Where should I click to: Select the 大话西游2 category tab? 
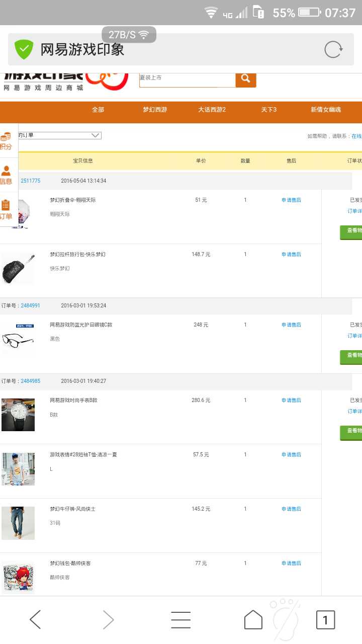click(212, 110)
